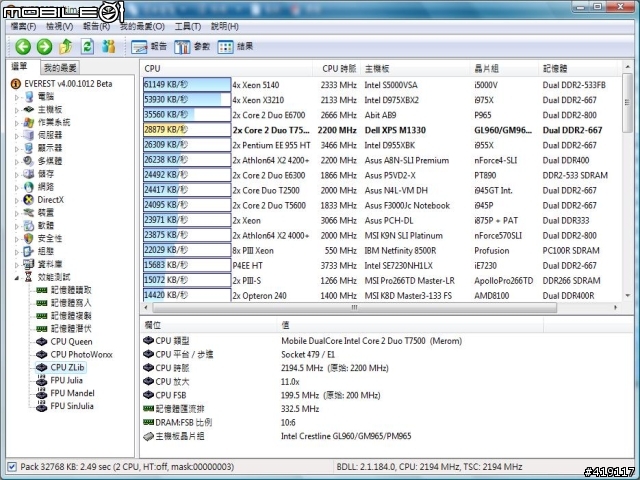Expand the Motherboard tree node

tap(17, 110)
